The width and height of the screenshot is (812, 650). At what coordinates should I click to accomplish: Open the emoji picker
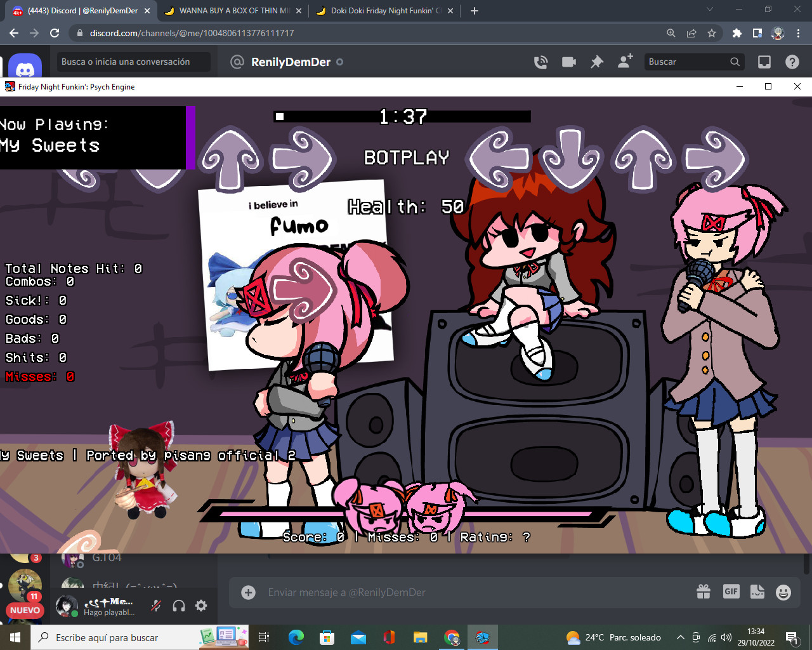click(x=782, y=592)
